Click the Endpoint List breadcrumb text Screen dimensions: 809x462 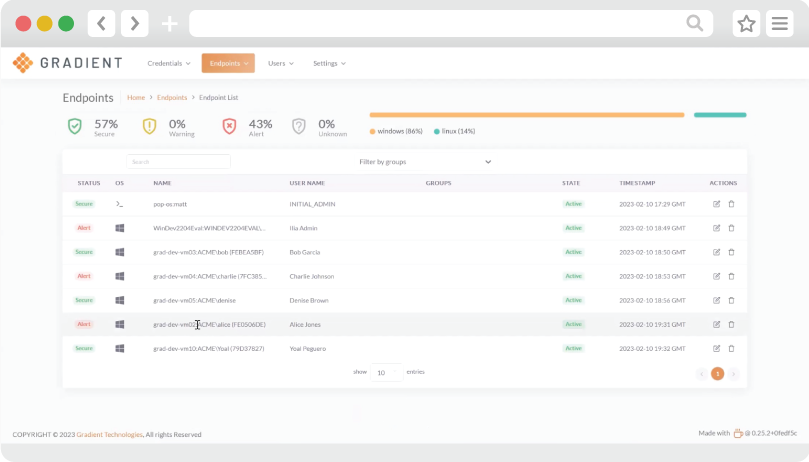click(219, 97)
